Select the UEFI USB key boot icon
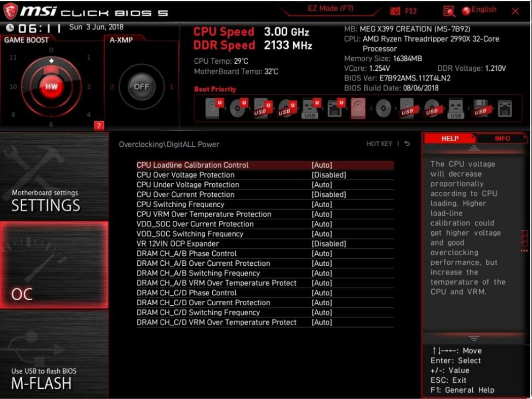The width and height of the screenshot is (532, 399). 311,108
